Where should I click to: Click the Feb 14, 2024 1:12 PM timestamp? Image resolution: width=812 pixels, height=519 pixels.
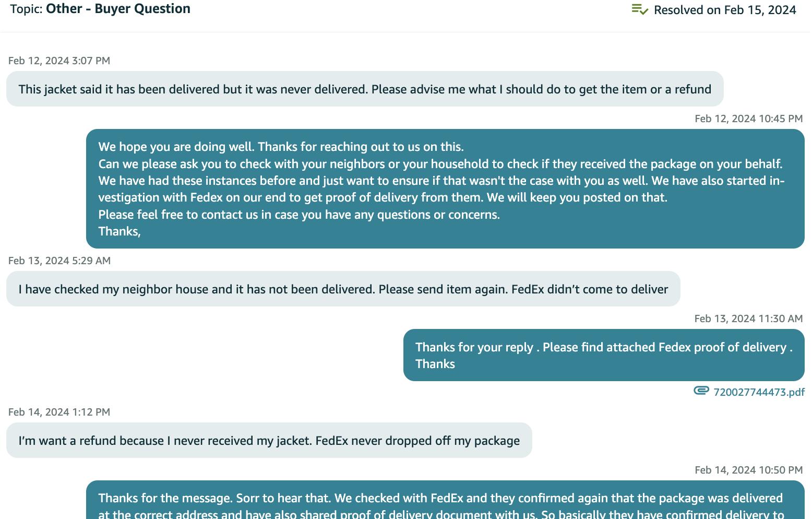(x=59, y=412)
